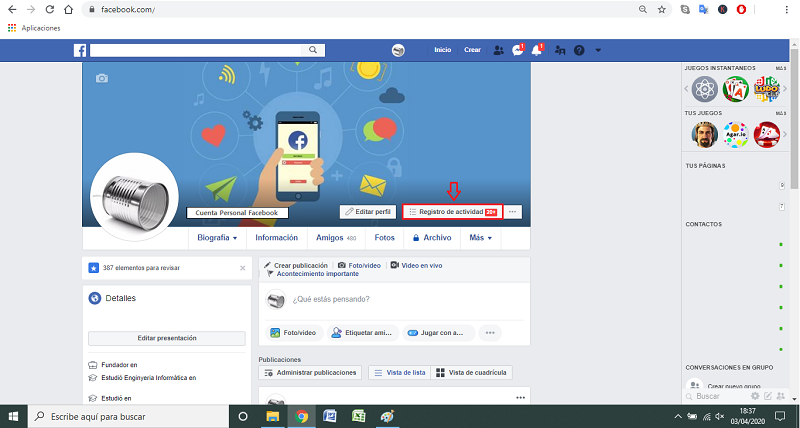Show next instant games arrow
The image size is (800, 428).
click(785, 89)
